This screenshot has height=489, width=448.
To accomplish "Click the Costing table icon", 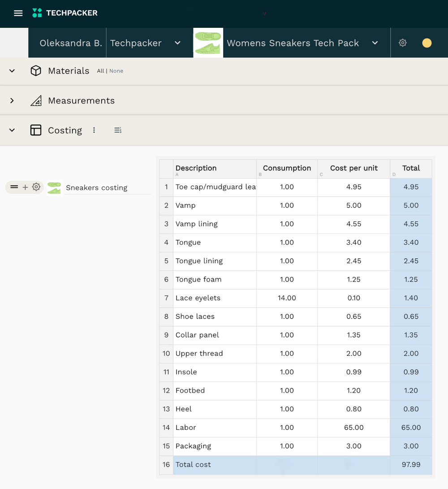I will [x=36, y=130].
